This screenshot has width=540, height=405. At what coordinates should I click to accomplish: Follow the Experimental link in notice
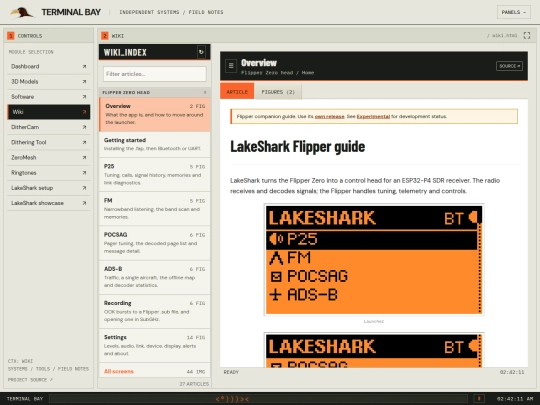tap(373, 116)
